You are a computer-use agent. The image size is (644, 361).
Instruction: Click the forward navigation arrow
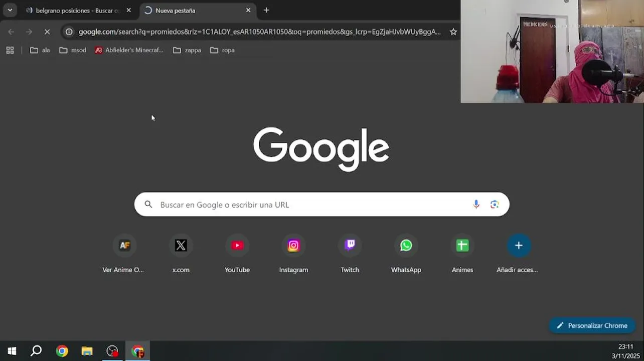pos(29,32)
